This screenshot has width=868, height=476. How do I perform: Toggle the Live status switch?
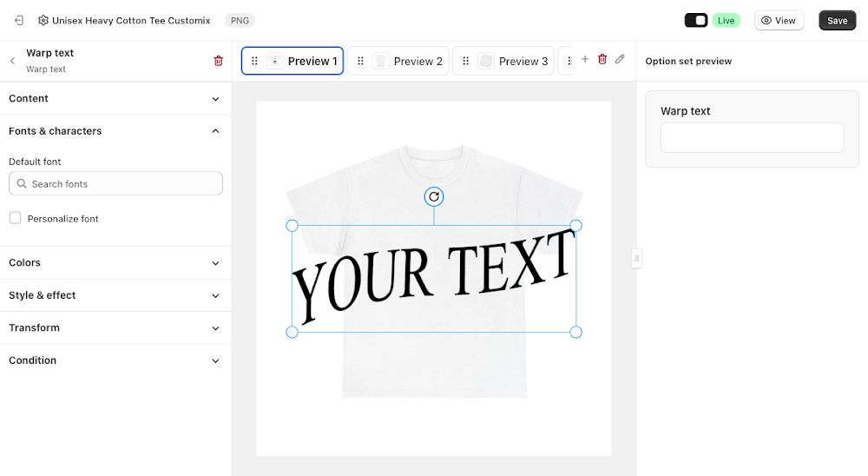696,21
